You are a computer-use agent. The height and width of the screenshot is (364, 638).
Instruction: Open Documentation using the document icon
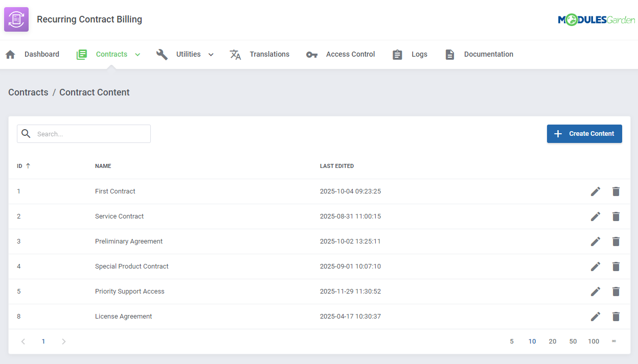(x=449, y=54)
